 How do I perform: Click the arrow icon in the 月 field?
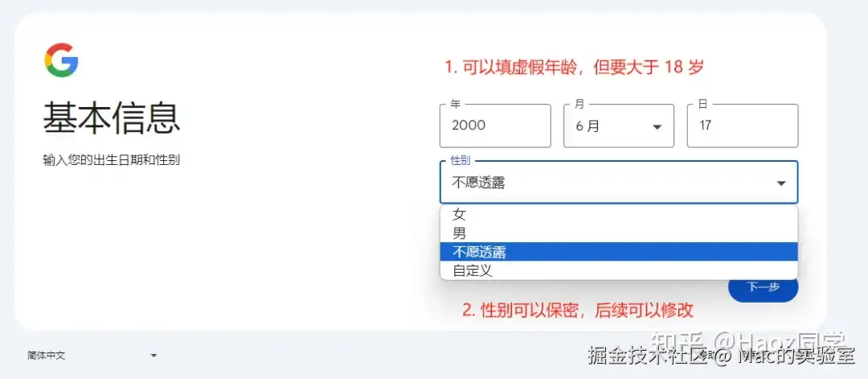(657, 127)
